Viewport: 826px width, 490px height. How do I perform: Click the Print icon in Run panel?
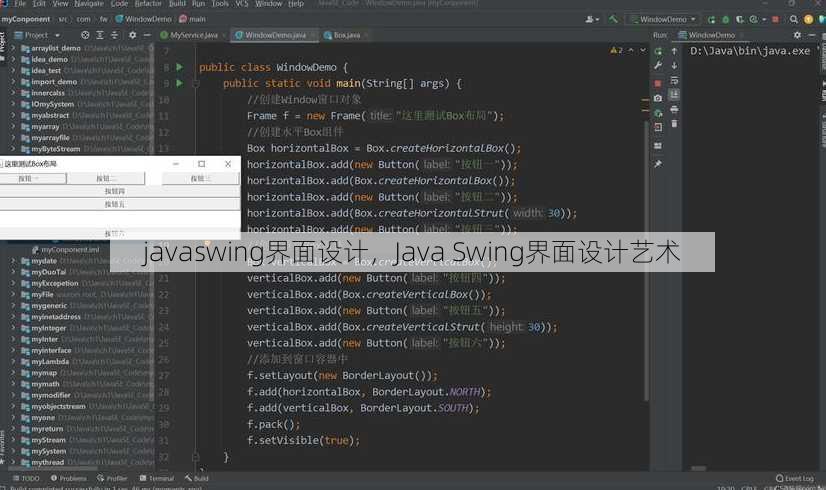click(674, 110)
